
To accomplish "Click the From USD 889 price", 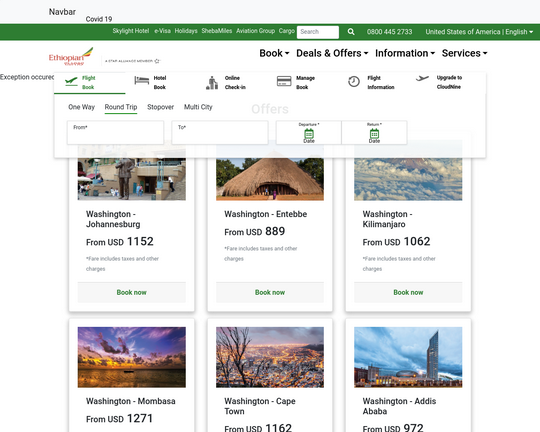I will point(255,231).
